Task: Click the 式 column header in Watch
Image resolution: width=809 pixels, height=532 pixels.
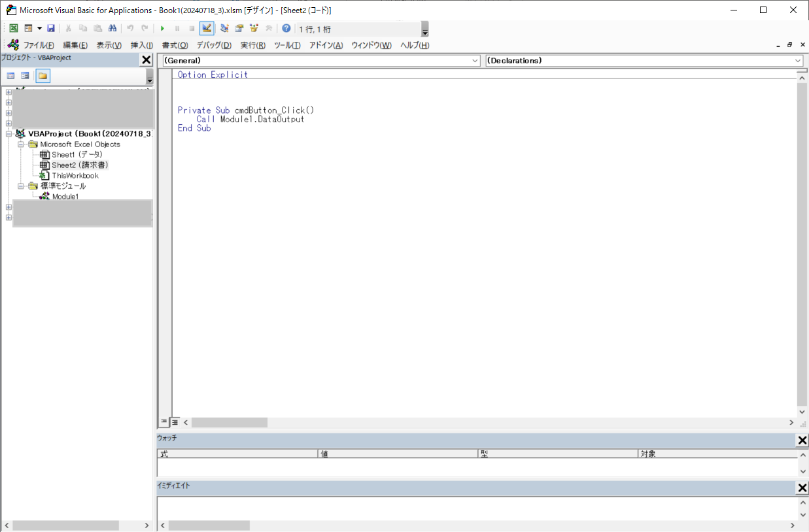Action: [237, 454]
